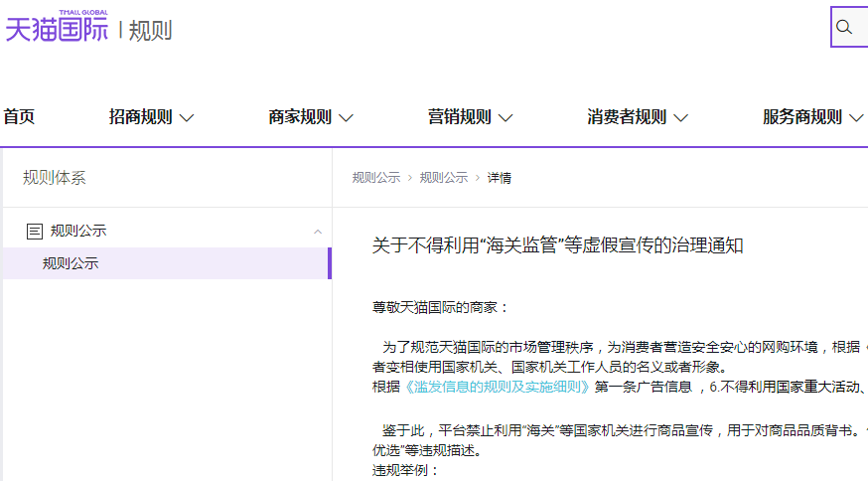Open the 服务商规则 menu
The image size is (868, 481).
point(802,117)
